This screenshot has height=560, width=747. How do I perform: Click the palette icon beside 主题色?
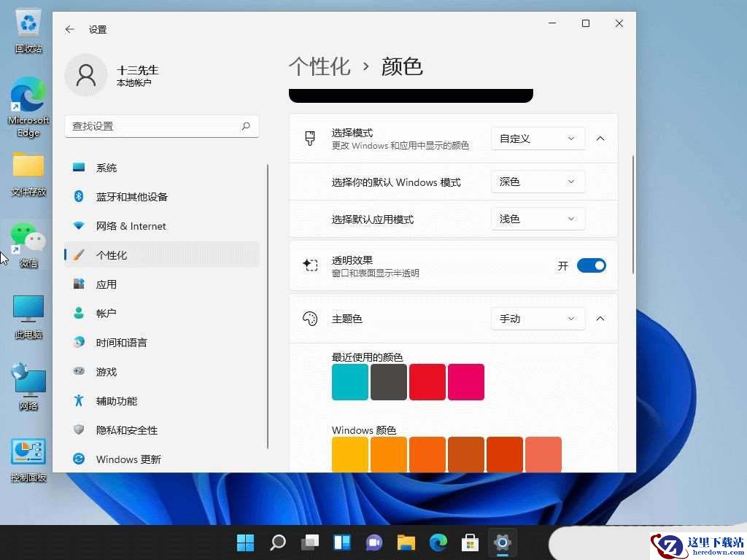310,319
